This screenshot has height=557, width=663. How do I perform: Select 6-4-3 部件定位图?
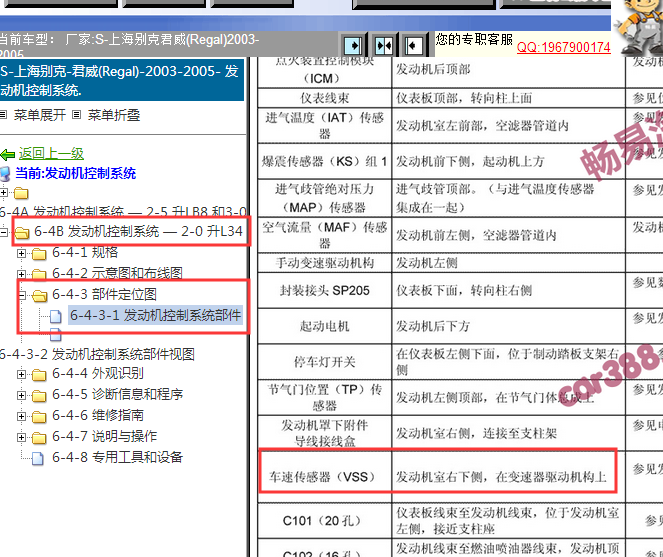pos(104,294)
